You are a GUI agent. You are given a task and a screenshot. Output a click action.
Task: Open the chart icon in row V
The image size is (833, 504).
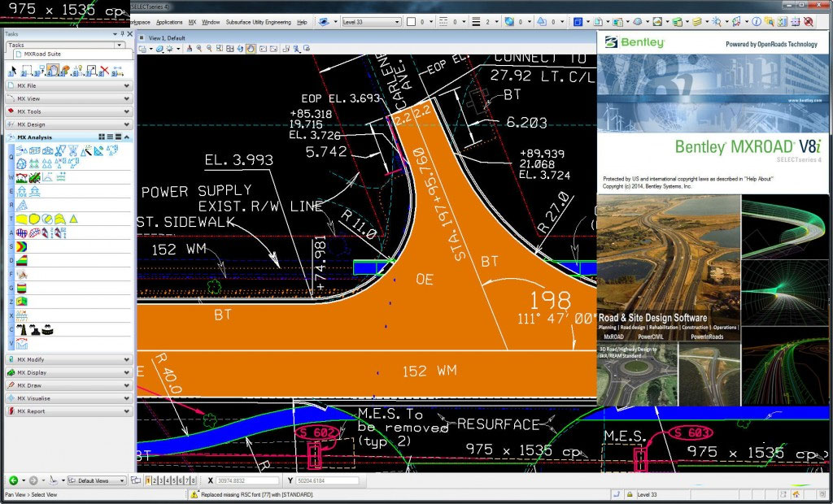point(22,344)
